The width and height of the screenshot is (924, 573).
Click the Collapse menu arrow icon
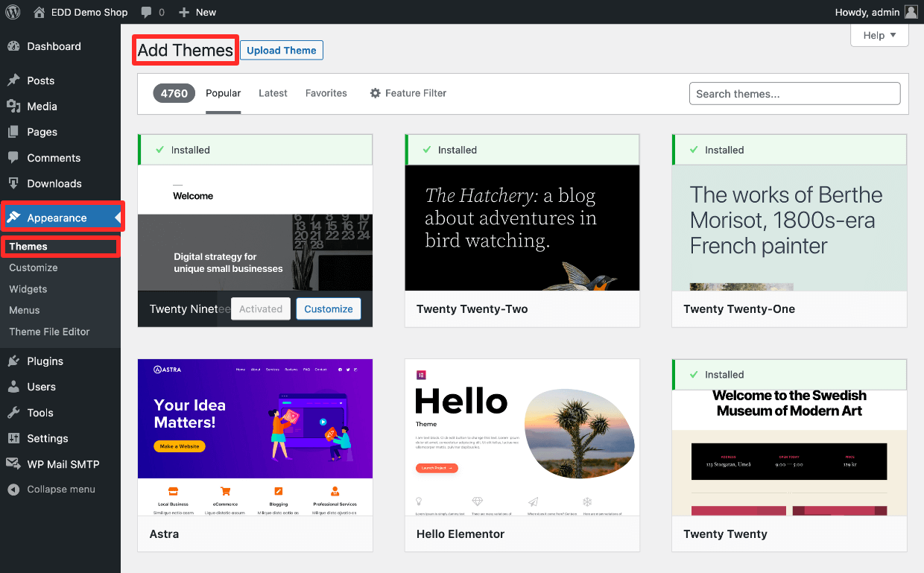pyautogui.click(x=13, y=490)
